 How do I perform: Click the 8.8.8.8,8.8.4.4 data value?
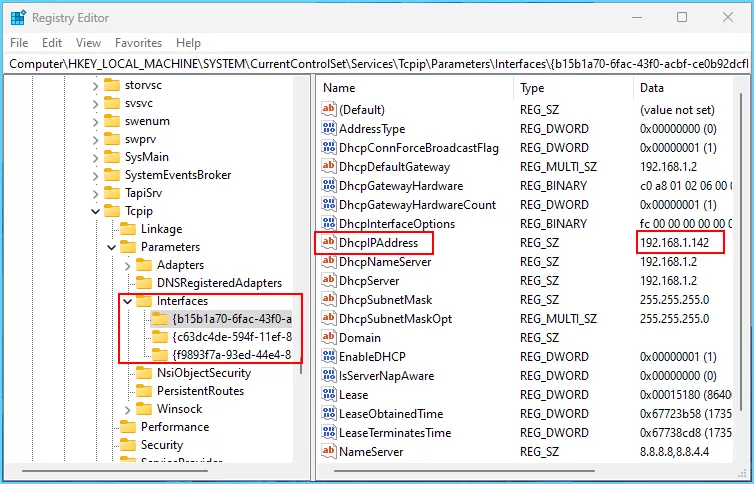tap(674, 452)
